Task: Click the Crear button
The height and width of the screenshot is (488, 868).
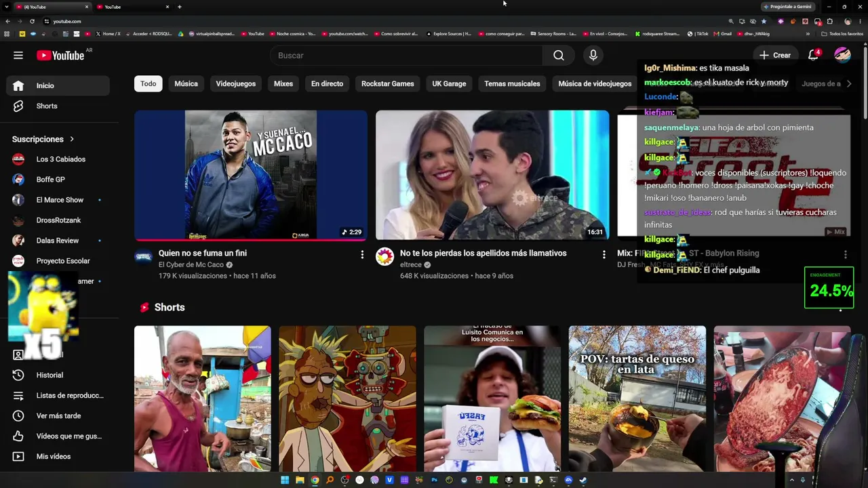Action: pyautogui.click(x=774, y=56)
